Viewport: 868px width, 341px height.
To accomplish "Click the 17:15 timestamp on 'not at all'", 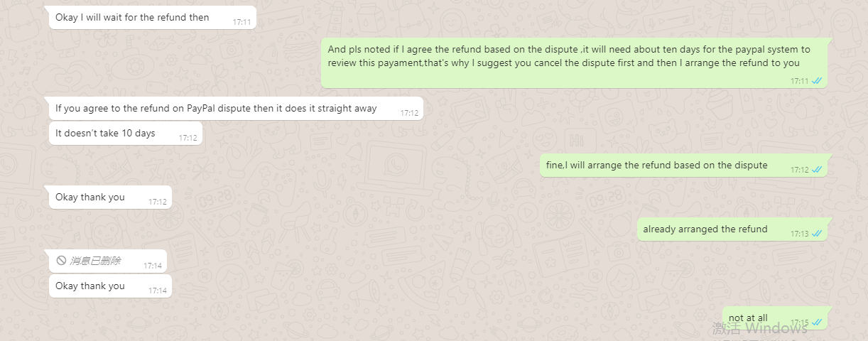I will [x=800, y=323].
